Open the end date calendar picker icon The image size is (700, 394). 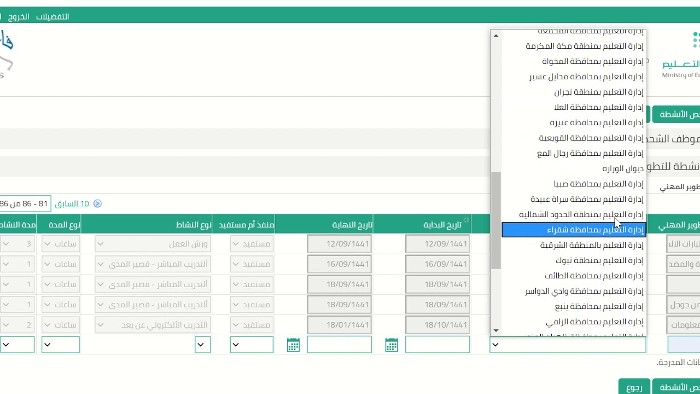click(293, 344)
